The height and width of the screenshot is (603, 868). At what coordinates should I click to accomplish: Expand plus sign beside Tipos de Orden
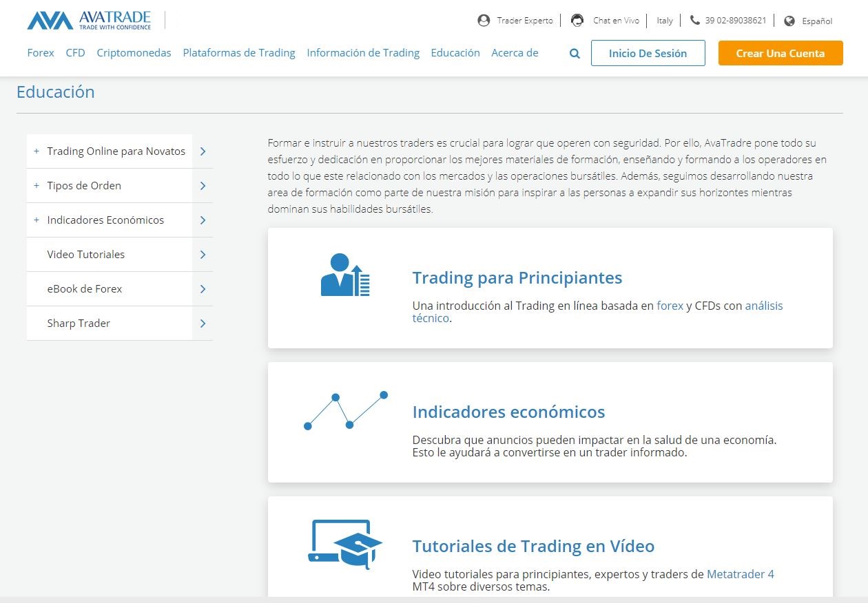[x=37, y=186]
